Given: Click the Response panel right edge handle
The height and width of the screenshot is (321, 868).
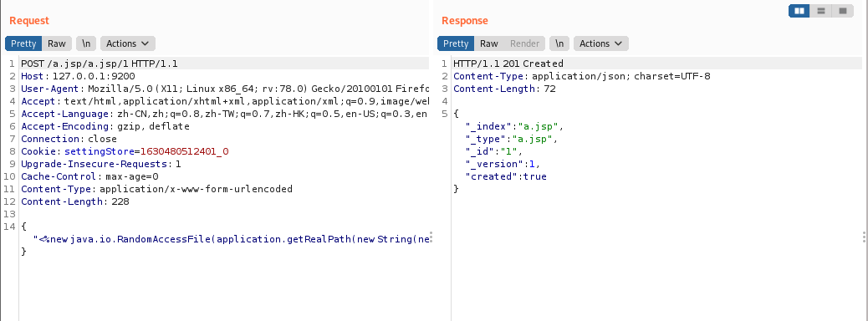Looking at the screenshot, I should [864, 237].
